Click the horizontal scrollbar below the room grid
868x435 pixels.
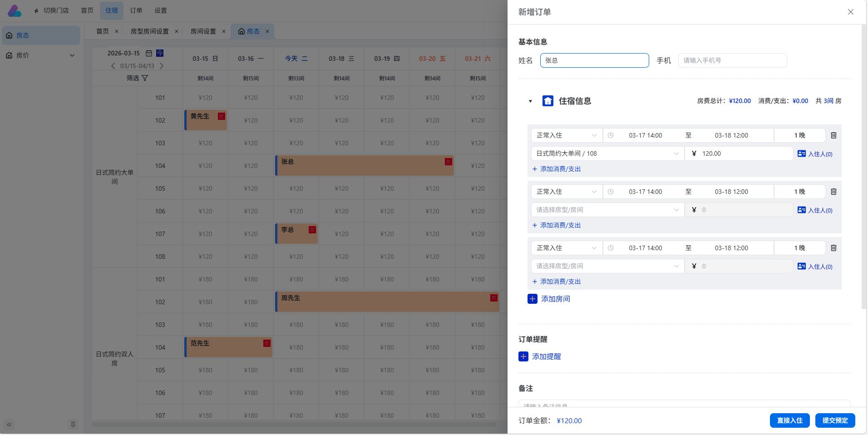295,425
